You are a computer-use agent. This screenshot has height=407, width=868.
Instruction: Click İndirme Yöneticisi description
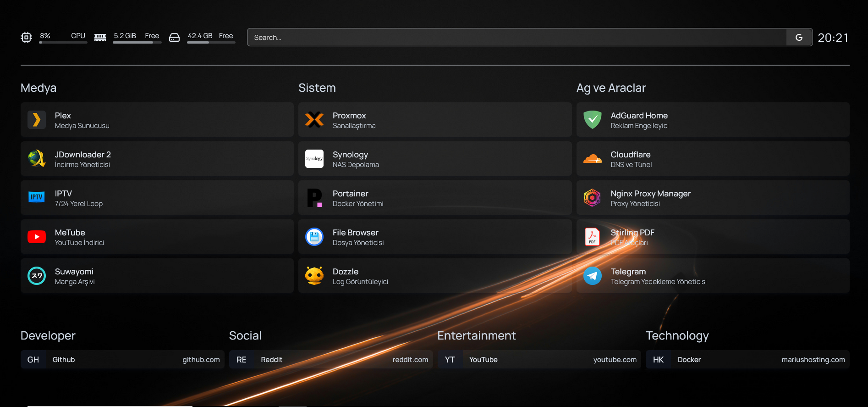click(x=82, y=165)
